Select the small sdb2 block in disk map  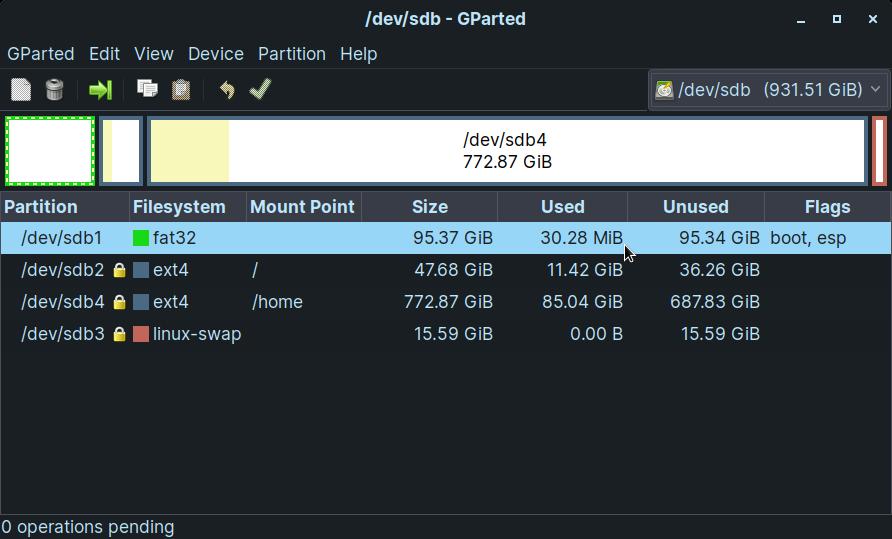point(121,151)
